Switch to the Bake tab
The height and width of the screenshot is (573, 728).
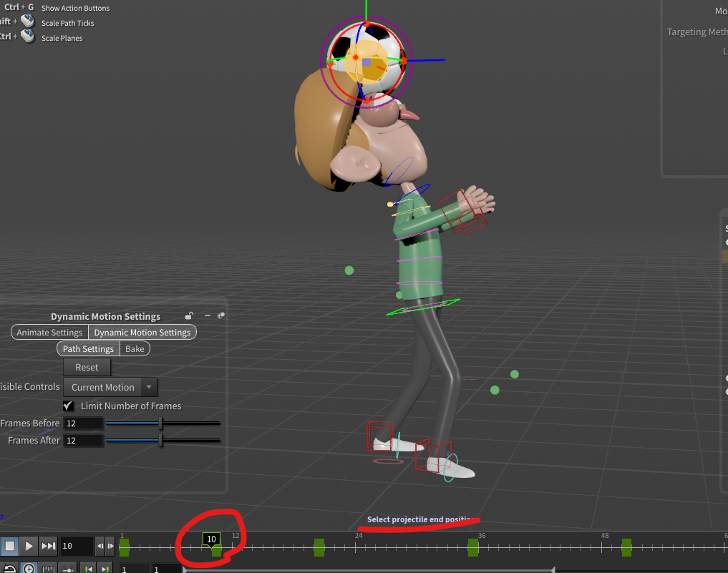135,349
